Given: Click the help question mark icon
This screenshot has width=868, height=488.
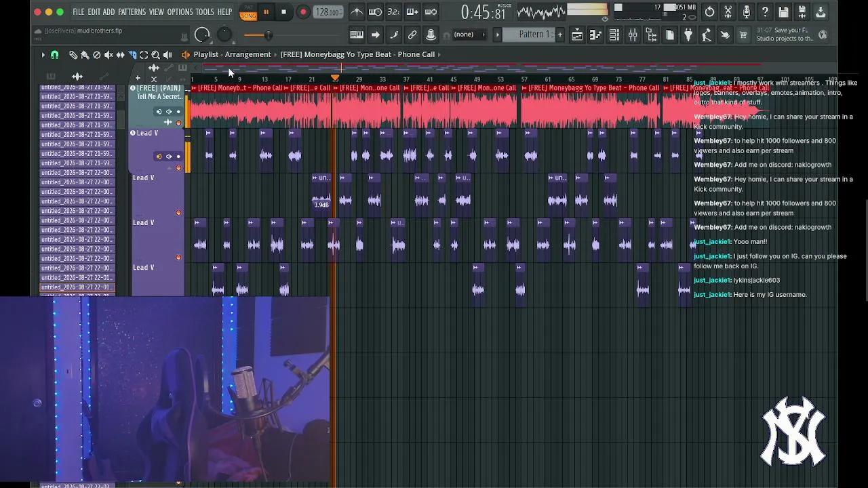Looking at the screenshot, I should click(x=765, y=12).
